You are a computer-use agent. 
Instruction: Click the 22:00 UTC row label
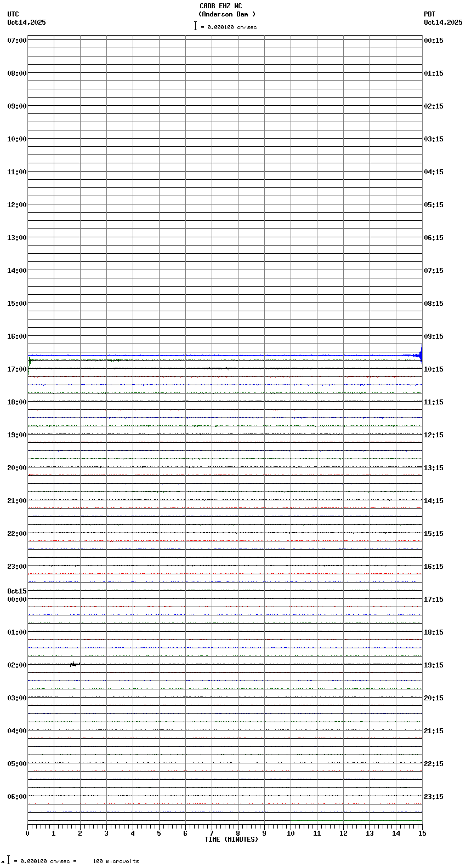pyautogui.click(x=17, y=534)
